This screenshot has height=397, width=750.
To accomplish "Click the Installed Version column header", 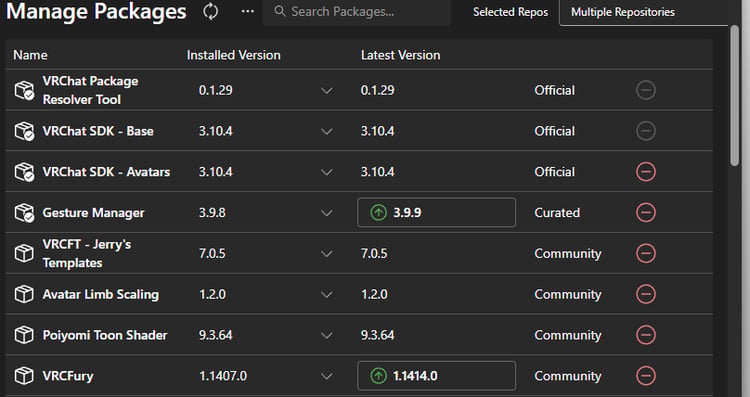I will [233, 55].
